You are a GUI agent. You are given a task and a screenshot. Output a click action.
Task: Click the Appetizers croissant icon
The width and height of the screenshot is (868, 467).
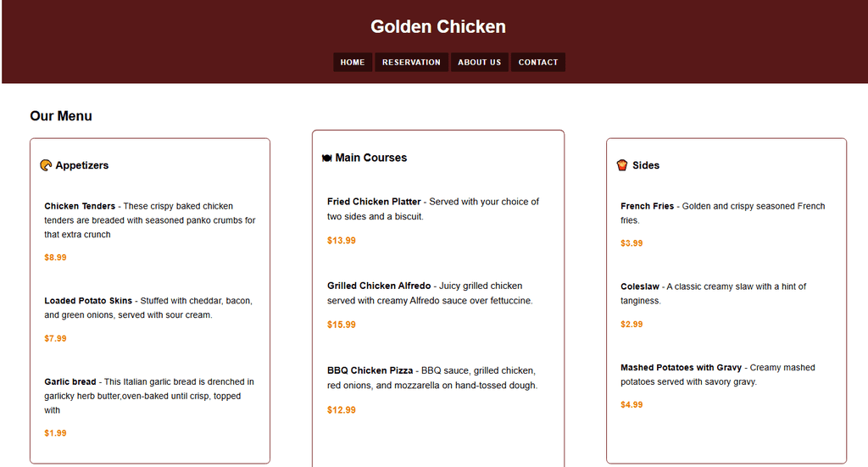click(x=46, y=165)
